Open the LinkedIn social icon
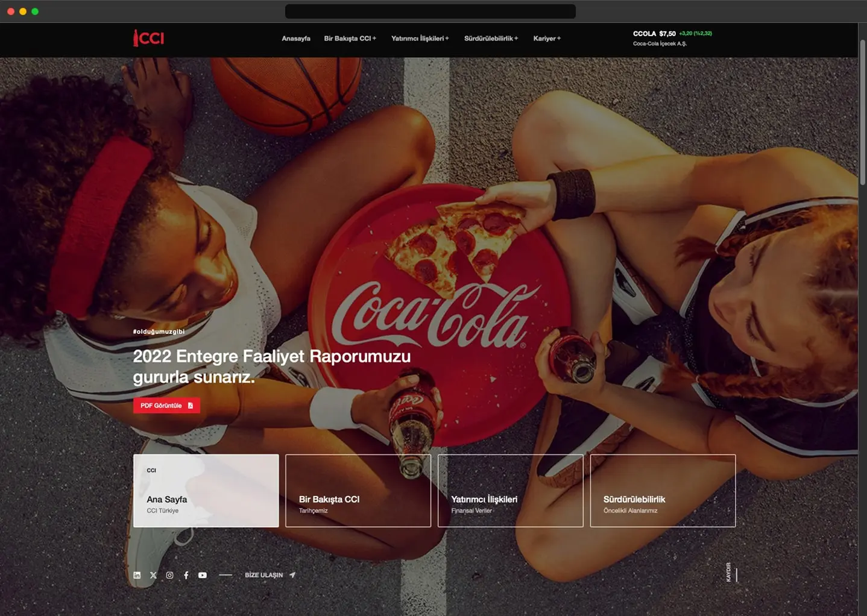Screen dimensions: 867x616 click(x=137, y=575)
